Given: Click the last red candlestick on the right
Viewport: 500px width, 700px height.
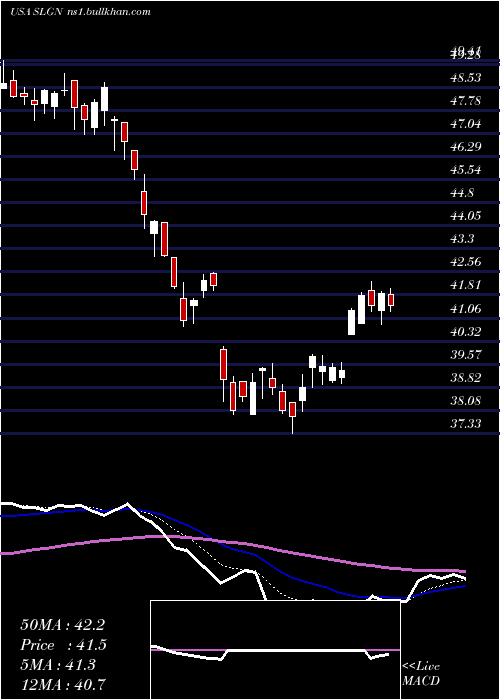Looking at the screenshot, I should 391,300.
